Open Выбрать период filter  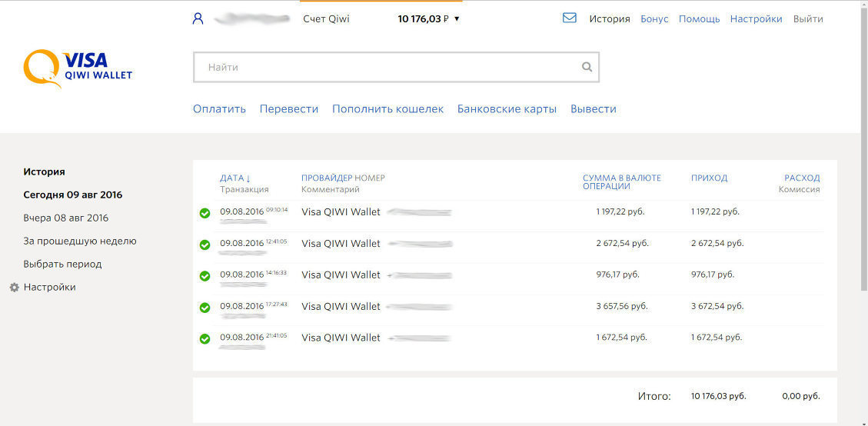pos(62,265)
